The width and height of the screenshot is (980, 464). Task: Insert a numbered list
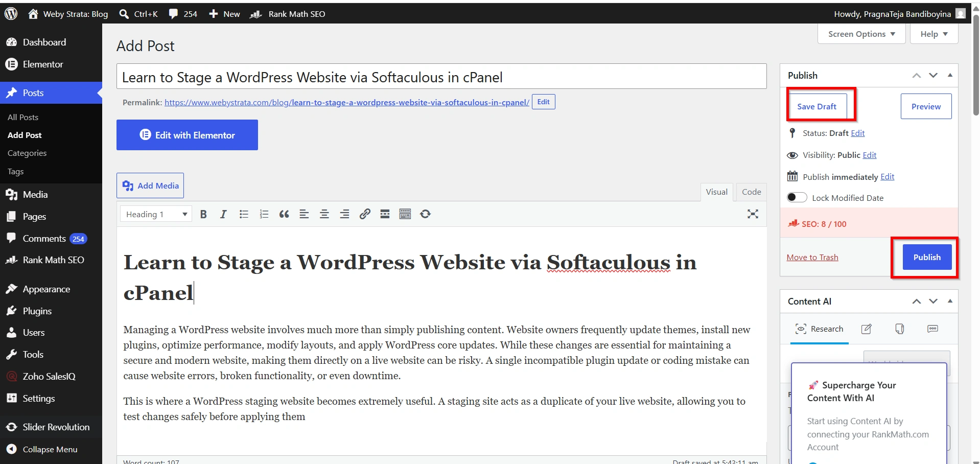click(x=264, y=214)
